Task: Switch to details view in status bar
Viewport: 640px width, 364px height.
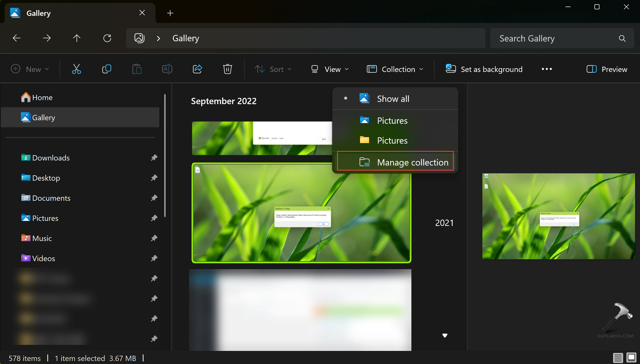Action: pyautogui.click(x=618, y=357)
